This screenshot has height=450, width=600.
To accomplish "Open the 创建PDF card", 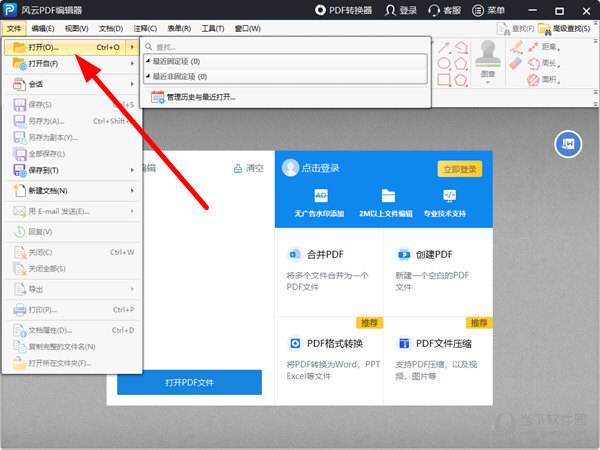I will 438,272.
